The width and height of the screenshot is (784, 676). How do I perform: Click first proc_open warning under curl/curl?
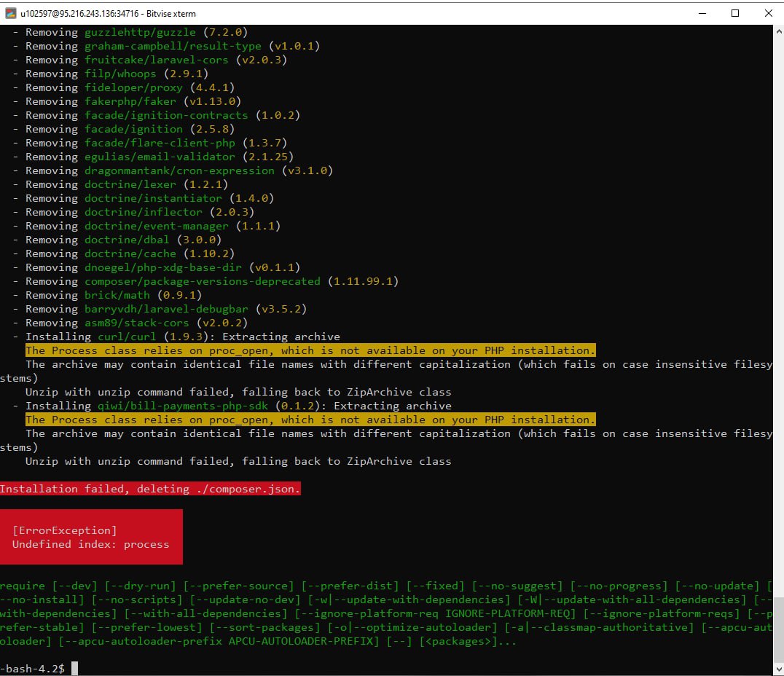pos(310,350)
